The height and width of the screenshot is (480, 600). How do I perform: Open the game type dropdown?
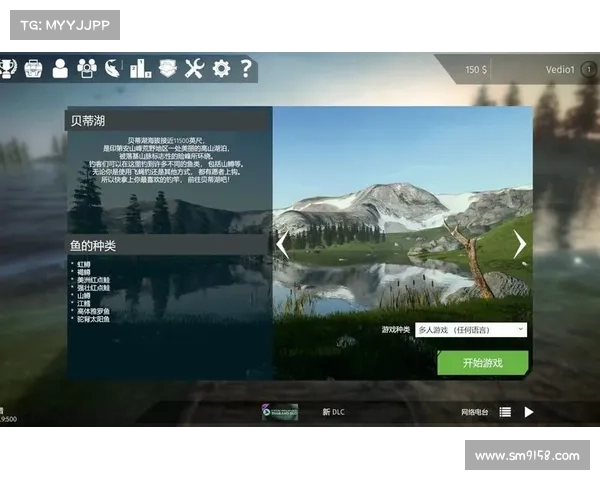pyautogui.click(x=471, y=330)
